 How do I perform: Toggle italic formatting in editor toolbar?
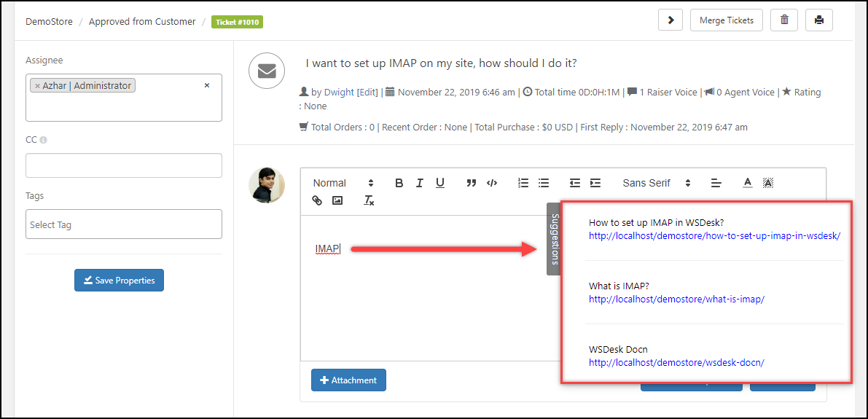point(420,183)
